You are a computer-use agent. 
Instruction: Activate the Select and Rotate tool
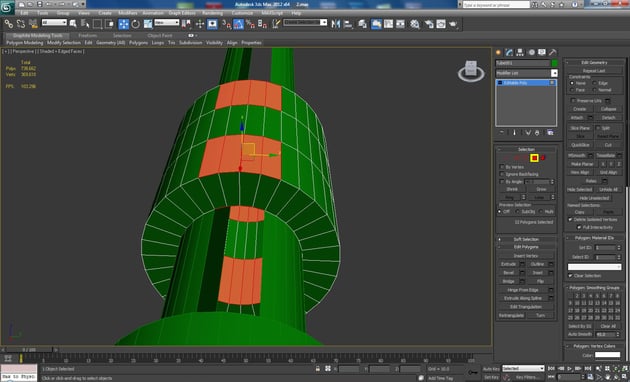tap(136, 24)
